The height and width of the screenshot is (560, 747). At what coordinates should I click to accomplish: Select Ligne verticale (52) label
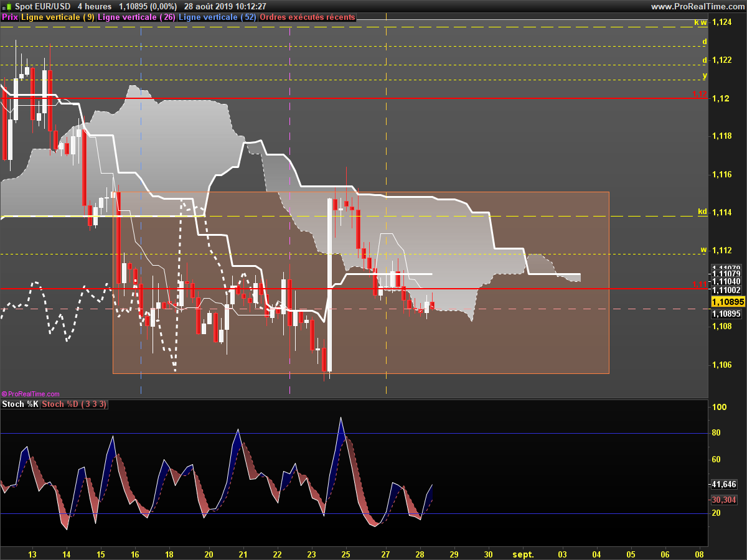[217, 17]
